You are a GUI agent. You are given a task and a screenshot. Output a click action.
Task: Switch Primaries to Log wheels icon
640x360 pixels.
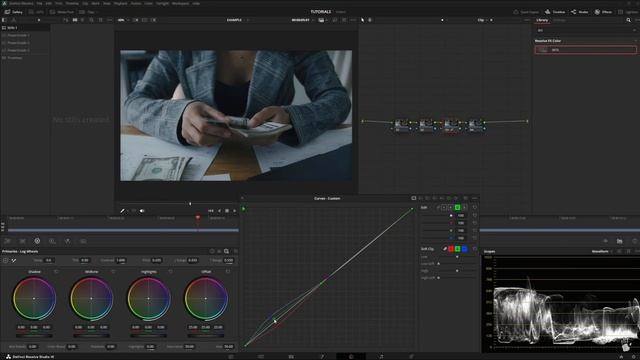[x=227, y=251]
